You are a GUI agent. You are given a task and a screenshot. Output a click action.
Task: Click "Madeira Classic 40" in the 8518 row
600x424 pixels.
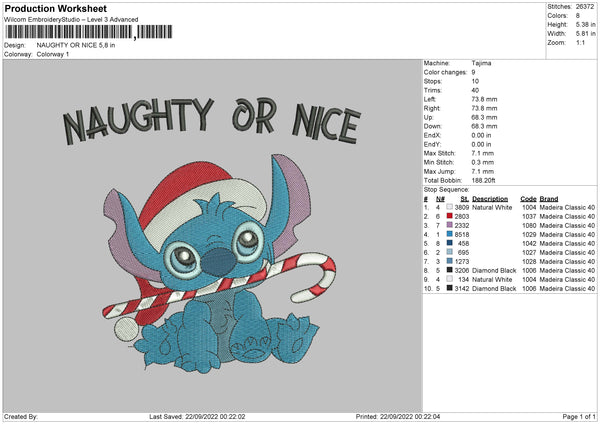click(567, 235)
